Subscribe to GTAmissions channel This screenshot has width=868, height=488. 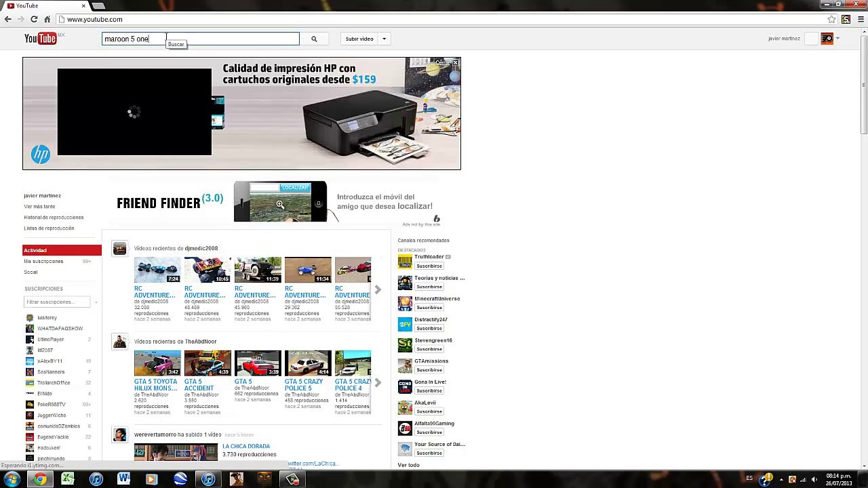pyautogui.click(x=429, y=370)
